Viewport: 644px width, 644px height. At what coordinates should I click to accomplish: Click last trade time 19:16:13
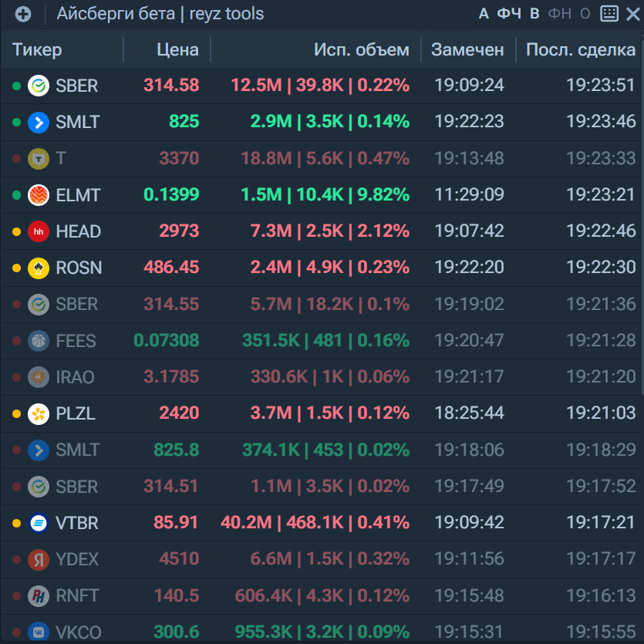[601, 595]
